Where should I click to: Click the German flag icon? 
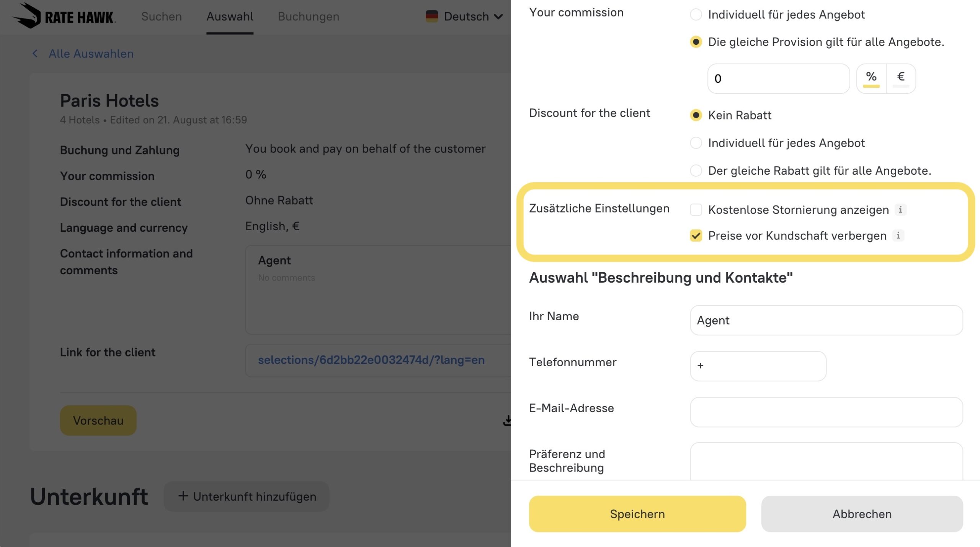(431, 16)
